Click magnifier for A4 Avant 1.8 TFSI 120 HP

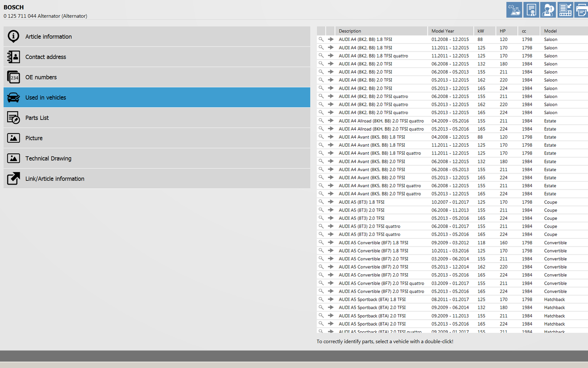click(321, 137)
